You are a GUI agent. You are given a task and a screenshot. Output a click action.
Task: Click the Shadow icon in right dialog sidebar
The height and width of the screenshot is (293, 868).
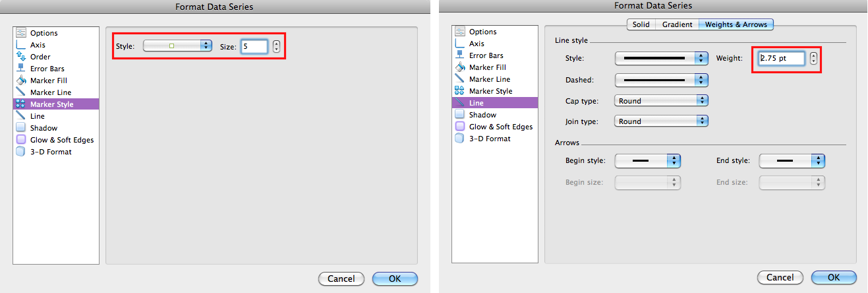(x=459, y=115)
